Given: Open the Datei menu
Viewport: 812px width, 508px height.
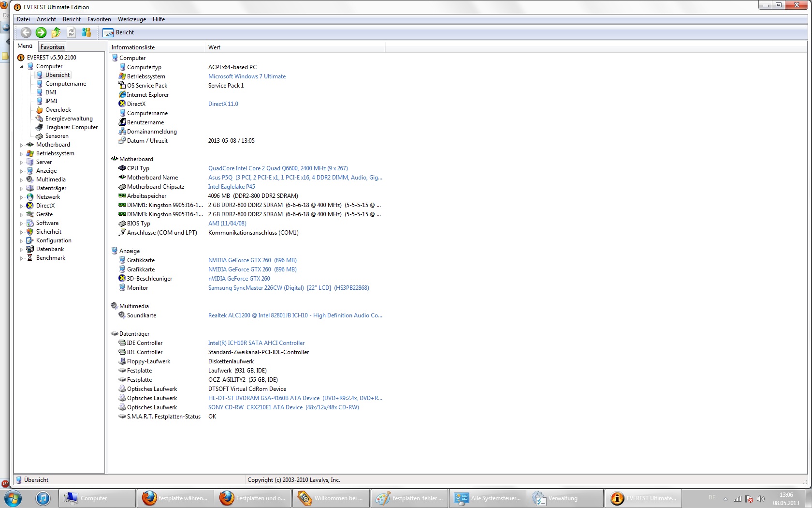Looking at the screenshot, I should coord(23,19).
